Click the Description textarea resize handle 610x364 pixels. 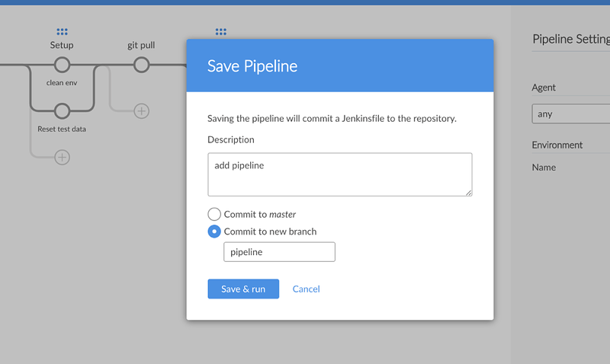[x=469, y=193]
